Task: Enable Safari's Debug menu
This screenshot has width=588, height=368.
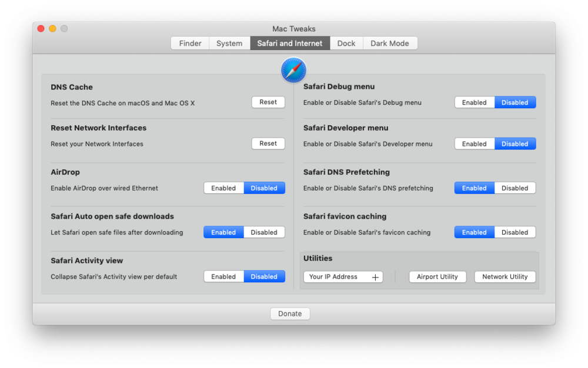Action: (474, 102)
